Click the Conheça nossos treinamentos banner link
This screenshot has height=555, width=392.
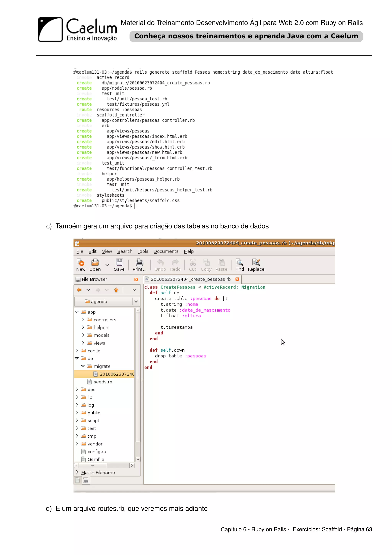246,36
